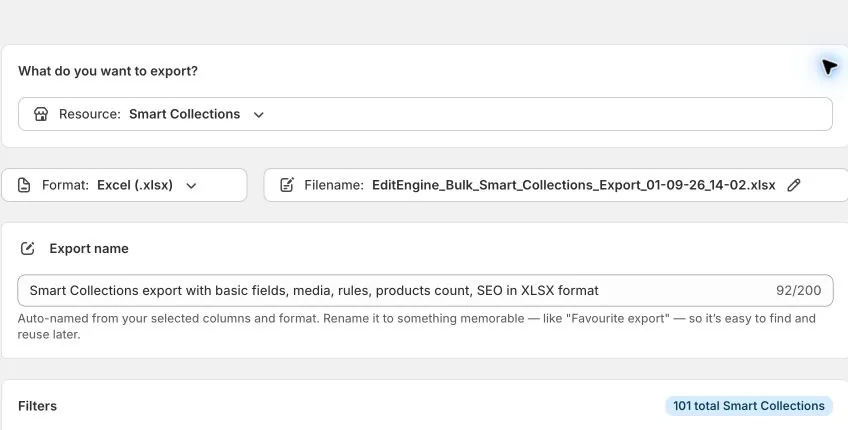Click the What do you want to export heading
Image resolution: width=848 pixels, height=430 pixels.
pos(108,71)
